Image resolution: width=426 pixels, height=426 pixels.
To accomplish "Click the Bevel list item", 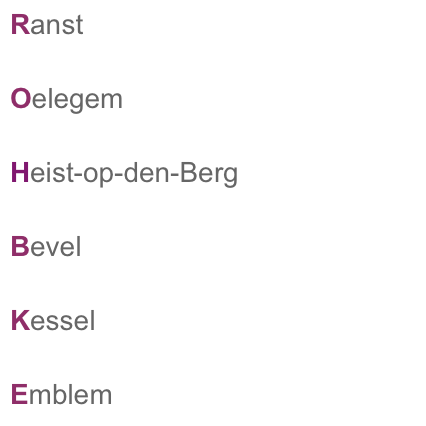I will [46, 246].
